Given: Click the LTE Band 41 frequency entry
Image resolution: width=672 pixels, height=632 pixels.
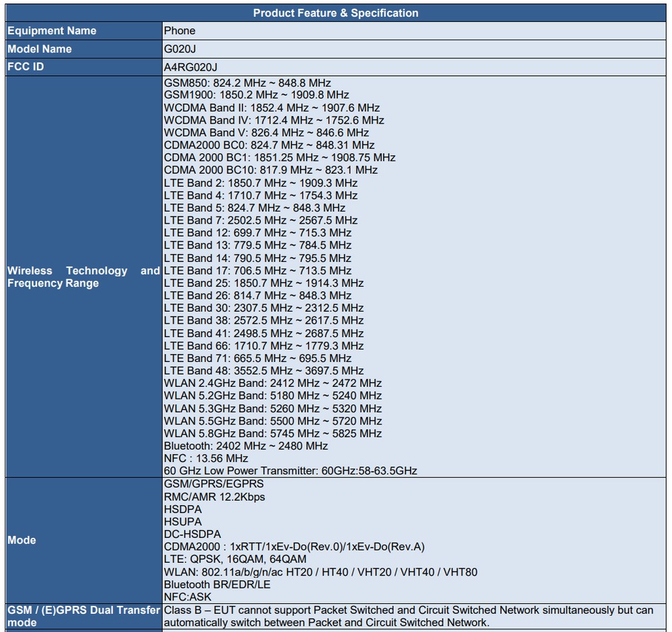Looking at the screenshot, I should point(263,333).
